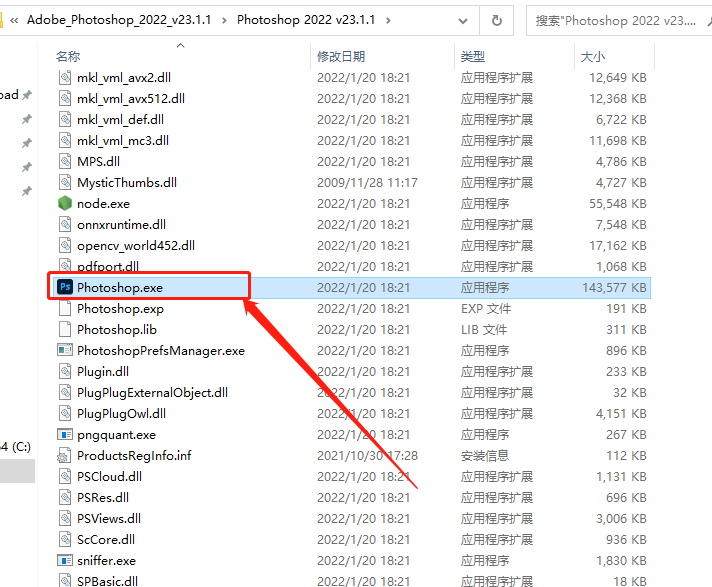Select the Photoshop.lib file name
Screen dimensions: 712x587
pyautogui.click(x=117, y=330)
